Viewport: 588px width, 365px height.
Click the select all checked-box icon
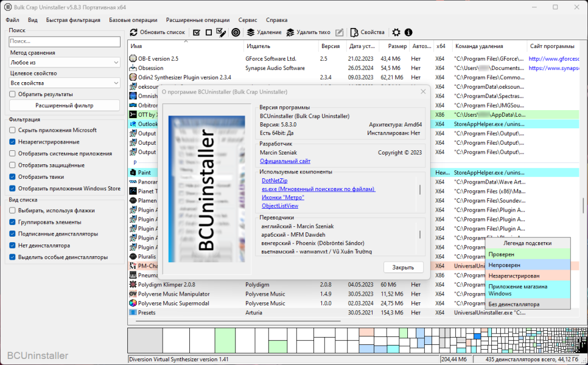click(x=197, y=33)
